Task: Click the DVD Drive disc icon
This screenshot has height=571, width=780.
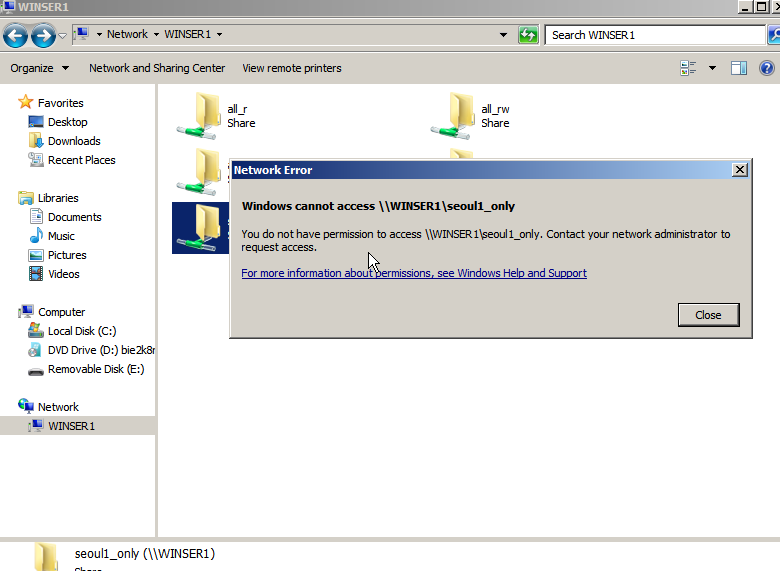Action: click(x=35, y=350)
